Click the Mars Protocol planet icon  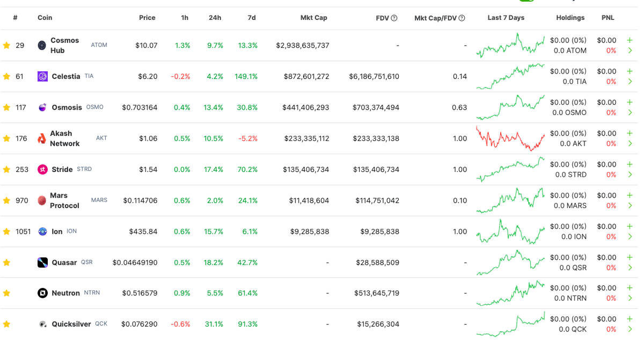point(42,200)
